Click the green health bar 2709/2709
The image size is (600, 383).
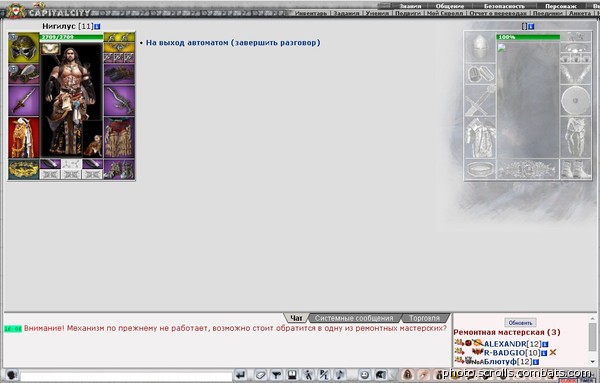pyautogui.click(x=72, y=37)
